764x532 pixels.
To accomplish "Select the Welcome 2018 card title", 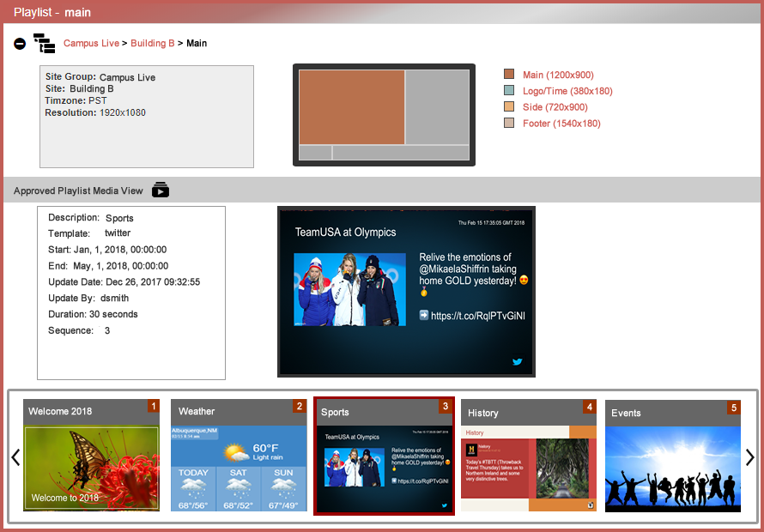I will (60, 411).
